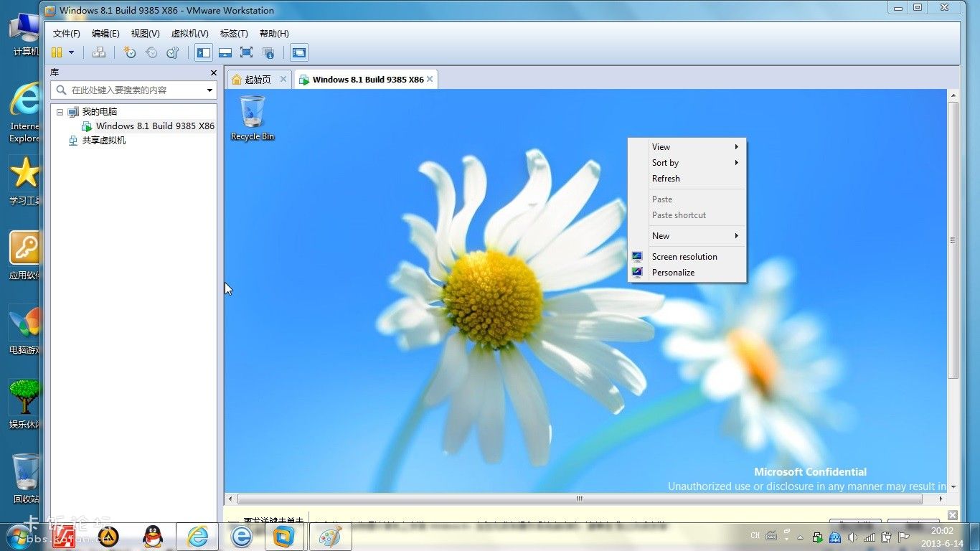Open the host 回收站 desktop icon
980x551 pixels.
[24, 480]
